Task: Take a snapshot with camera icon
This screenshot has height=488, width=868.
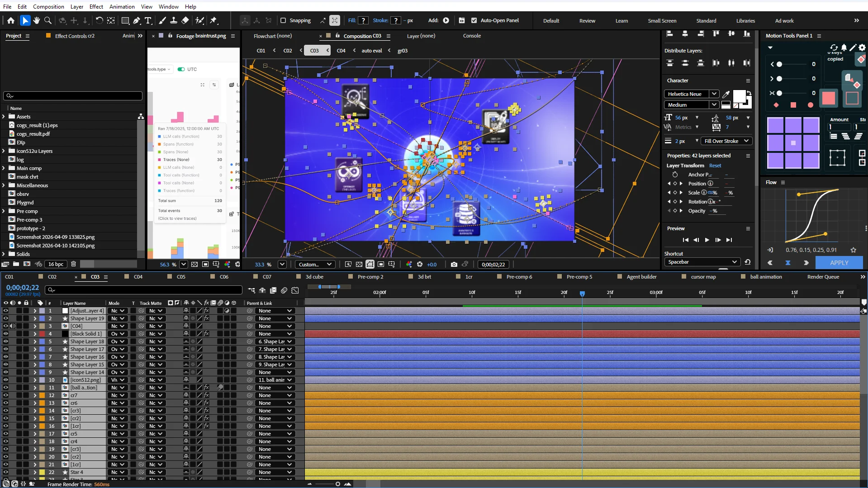Action: (x=454, y=265)
